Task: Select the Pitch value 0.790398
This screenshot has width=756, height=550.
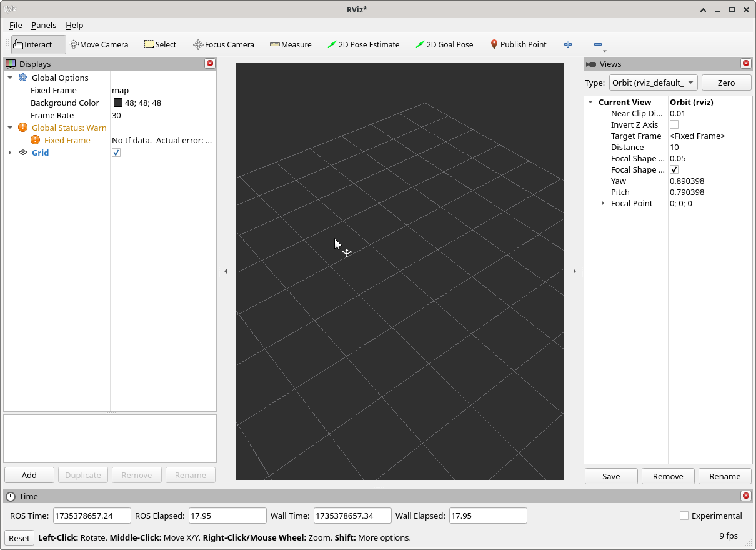Action: (x=687, y=192)
